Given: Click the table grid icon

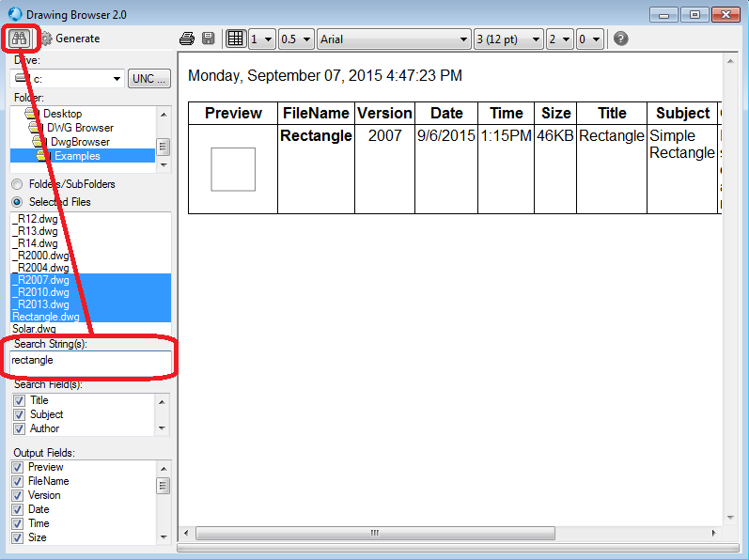Looking at the screenshot, I should tap(236, 39).
